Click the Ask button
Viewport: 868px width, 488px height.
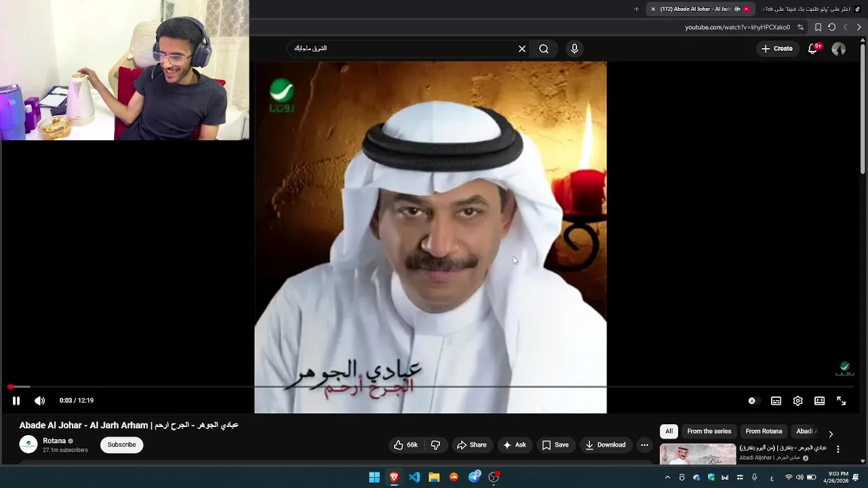pyautogui.click(x=515, y=445)
